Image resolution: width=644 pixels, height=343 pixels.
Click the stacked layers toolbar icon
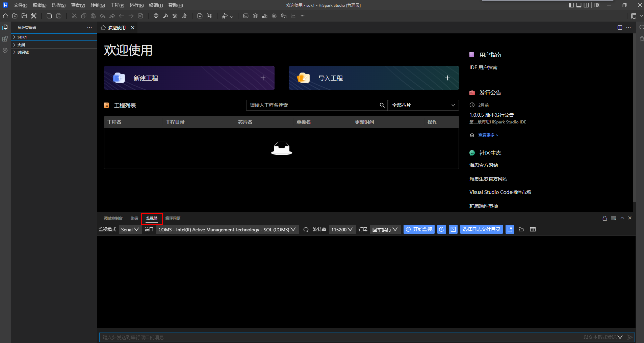(255, 16)
